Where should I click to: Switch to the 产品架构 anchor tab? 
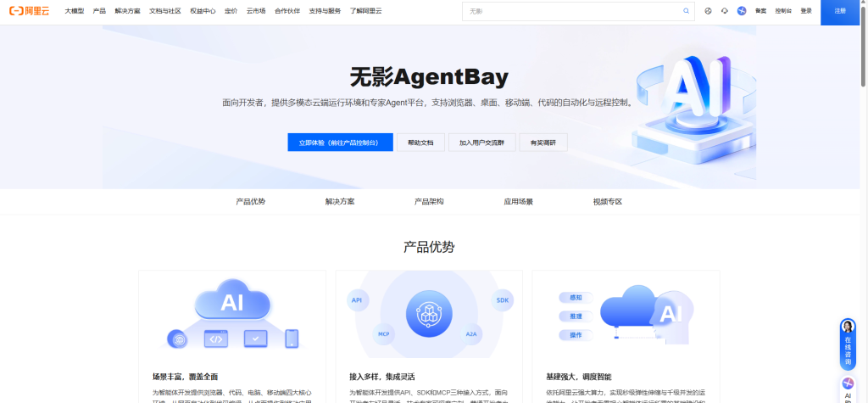[x=429, y=202]
